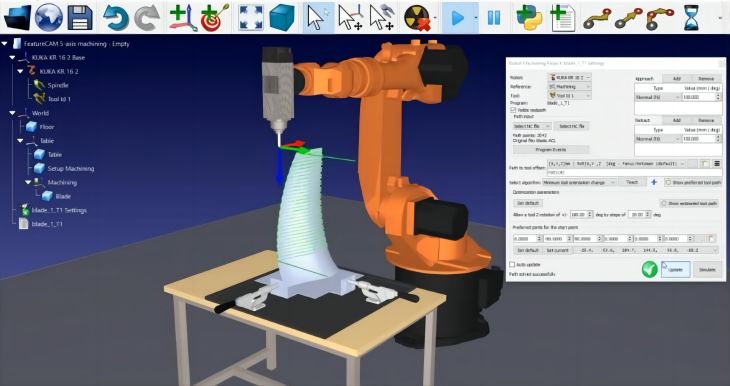Click Add button for Retract
730x386 pixels.
677,120
